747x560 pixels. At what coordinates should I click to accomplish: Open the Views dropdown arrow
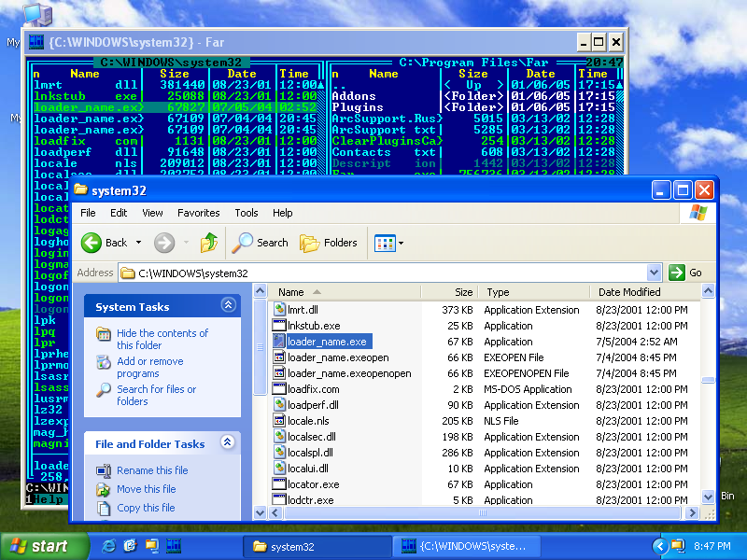coord(402,243)
